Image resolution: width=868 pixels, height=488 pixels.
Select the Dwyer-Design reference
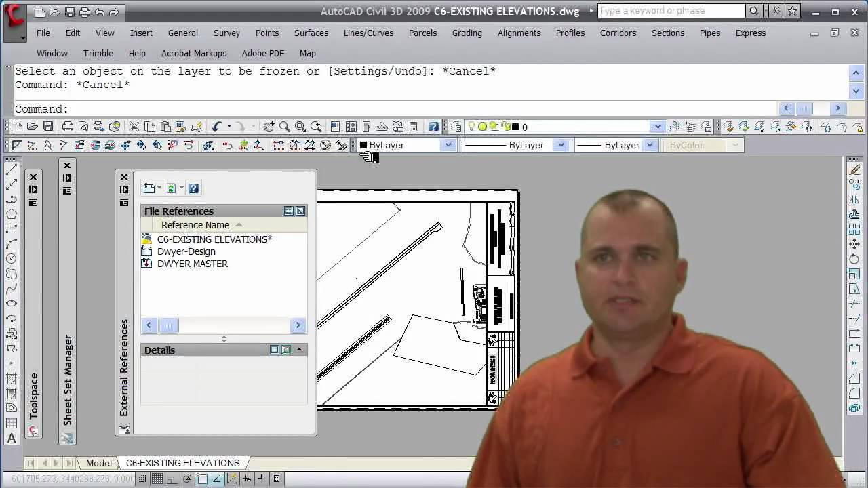pos(186,251)
